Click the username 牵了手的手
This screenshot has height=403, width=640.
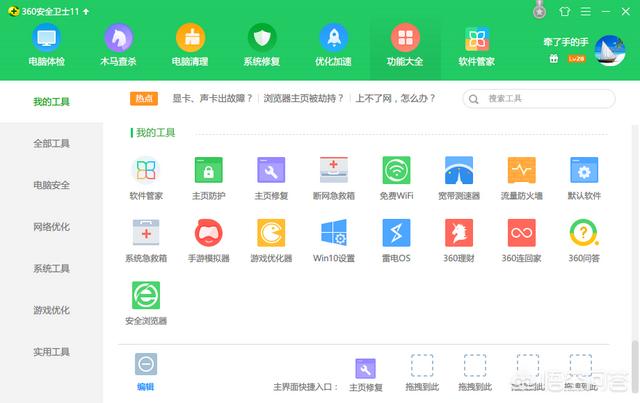(x=566, y=42)
